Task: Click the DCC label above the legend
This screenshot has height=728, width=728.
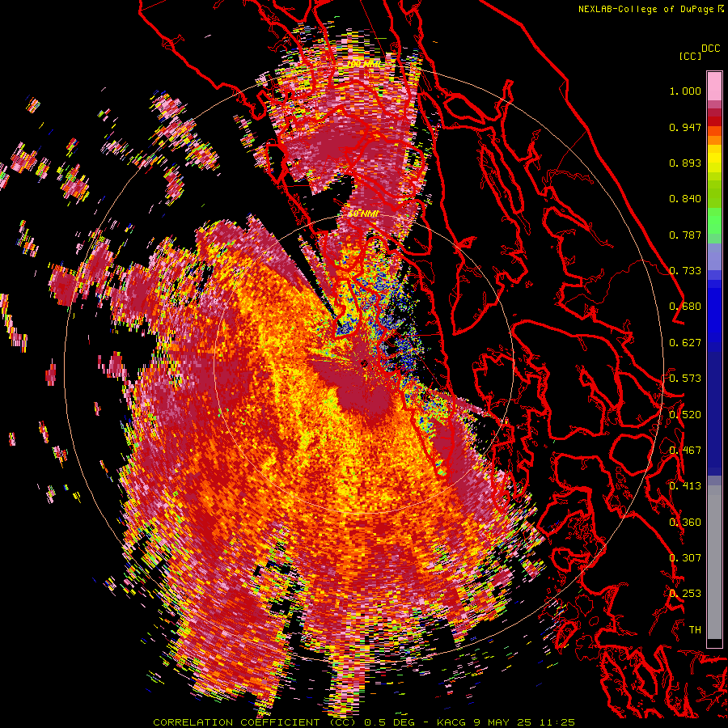Action: (710, 49)
